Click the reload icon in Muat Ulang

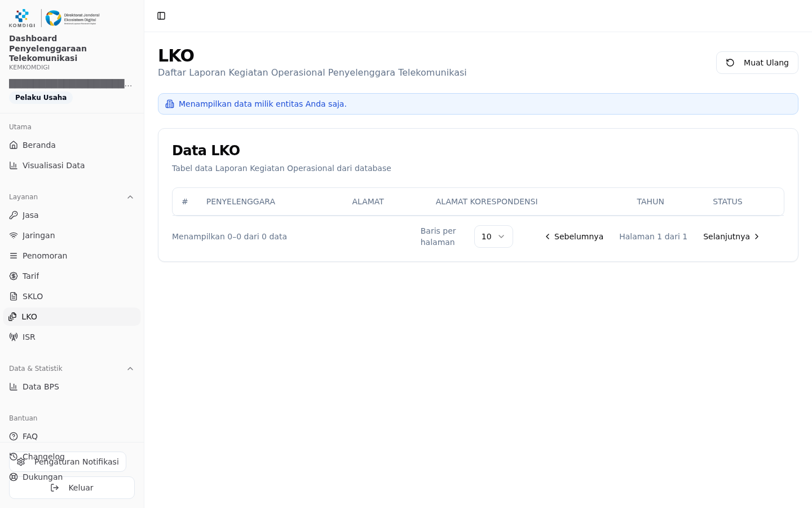click(x=730, y=63)
